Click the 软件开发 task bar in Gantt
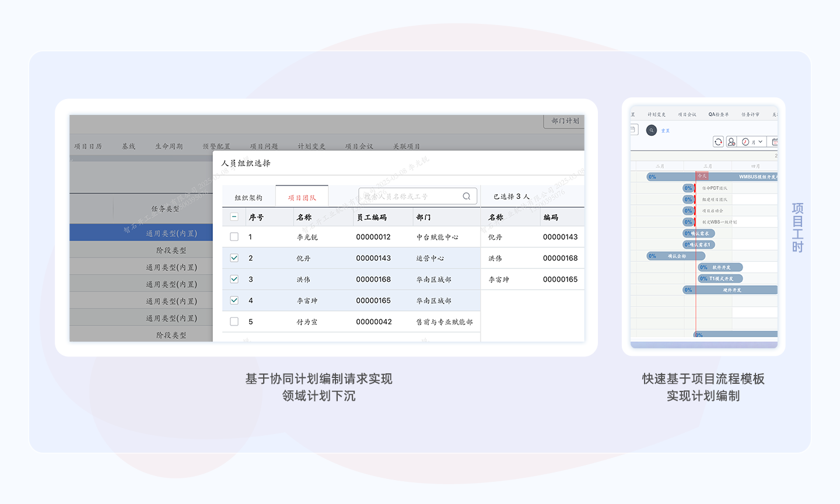Image resolution: width=840 pixels, height=504 pixels. (x=720, y=267)
